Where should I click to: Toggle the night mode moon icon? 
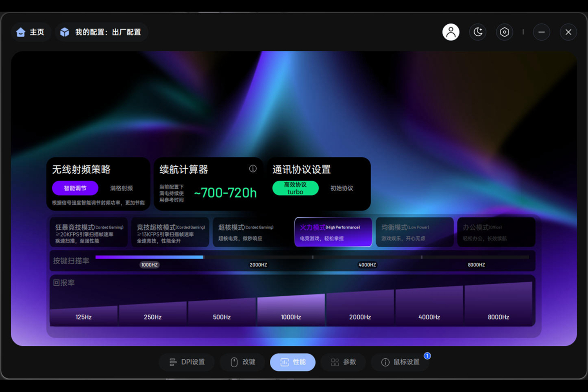tap(478, 32)
